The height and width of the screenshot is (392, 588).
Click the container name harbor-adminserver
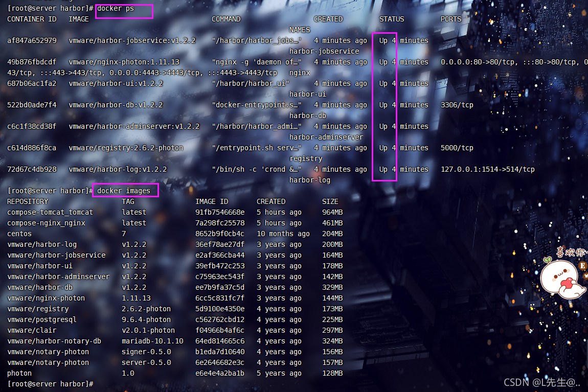coord(326,137)
